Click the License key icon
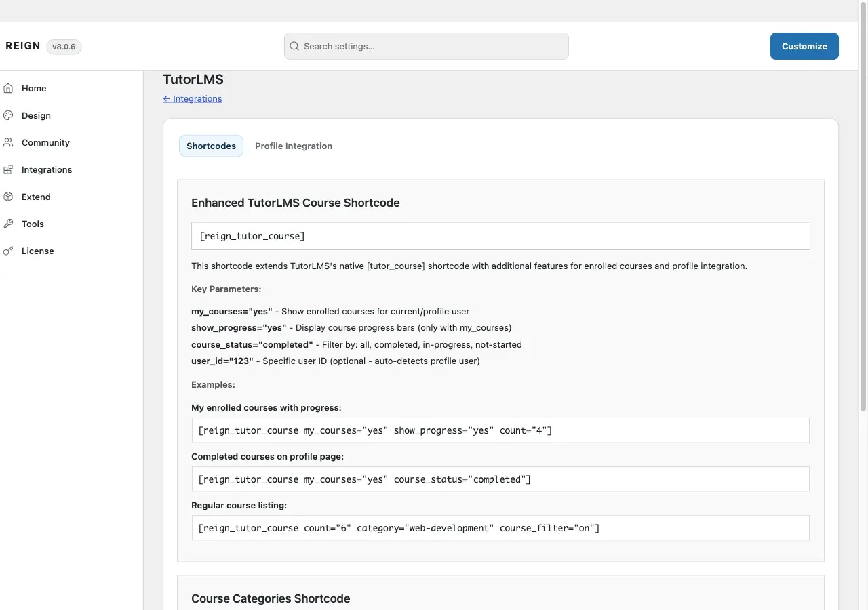Screen dimensions: 868x610 click(x=8, y=251)
